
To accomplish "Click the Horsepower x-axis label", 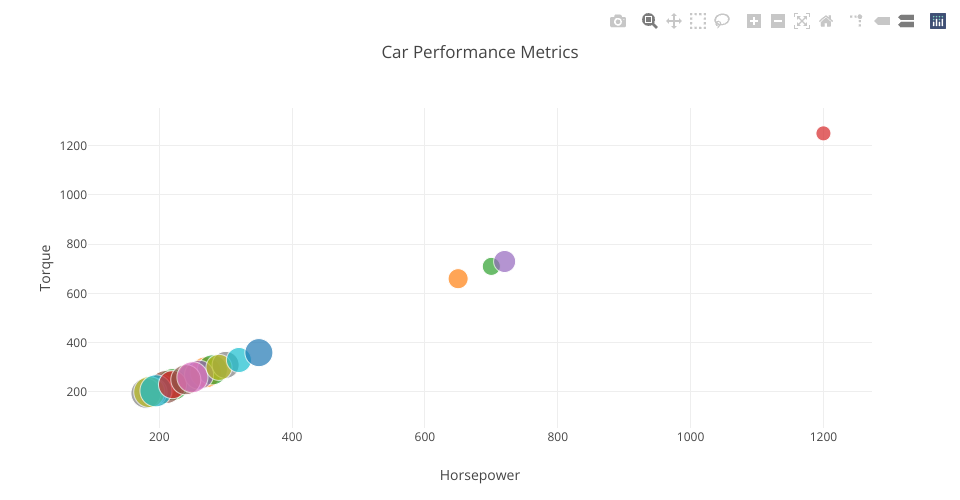I will 480,475.
